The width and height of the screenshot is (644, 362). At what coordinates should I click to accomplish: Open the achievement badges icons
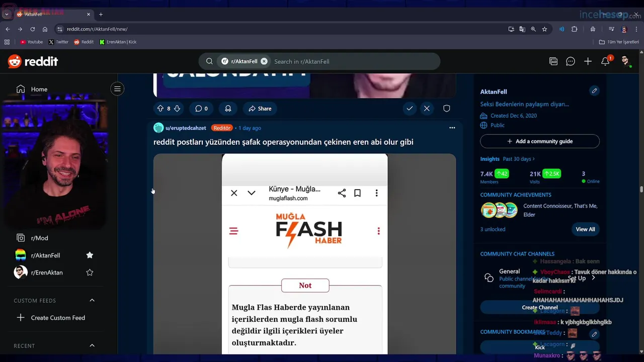click(x=499, y=210)
